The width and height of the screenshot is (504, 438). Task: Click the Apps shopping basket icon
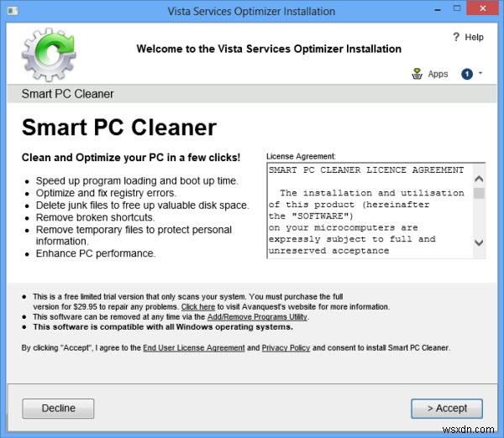(x=417, y=74)
